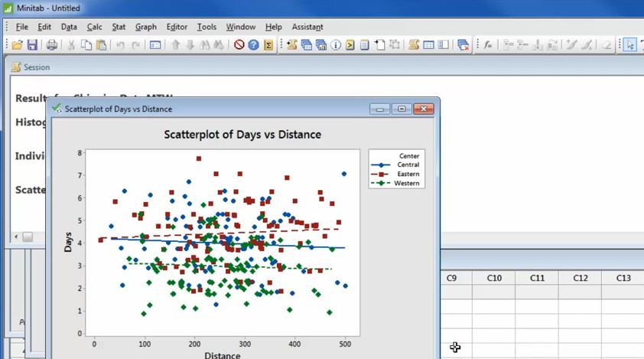Click the Current Data Window grid icon
The width and height of the screenshot is (644, 359).
point(428,44)
